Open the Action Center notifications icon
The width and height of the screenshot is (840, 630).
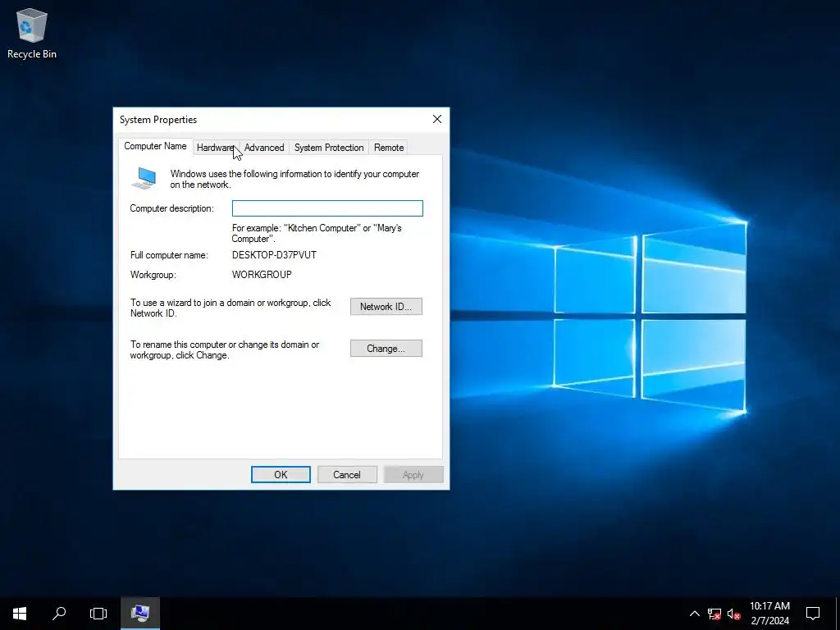(x=813, y=614)
